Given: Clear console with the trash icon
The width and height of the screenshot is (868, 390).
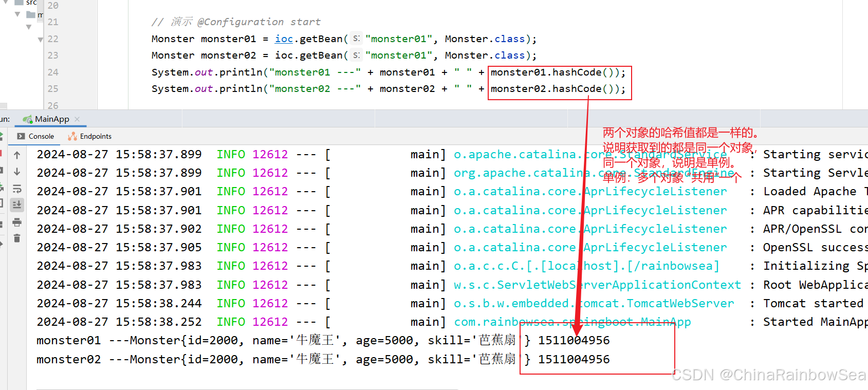Looking at the screenshot, I should point(17,238).
